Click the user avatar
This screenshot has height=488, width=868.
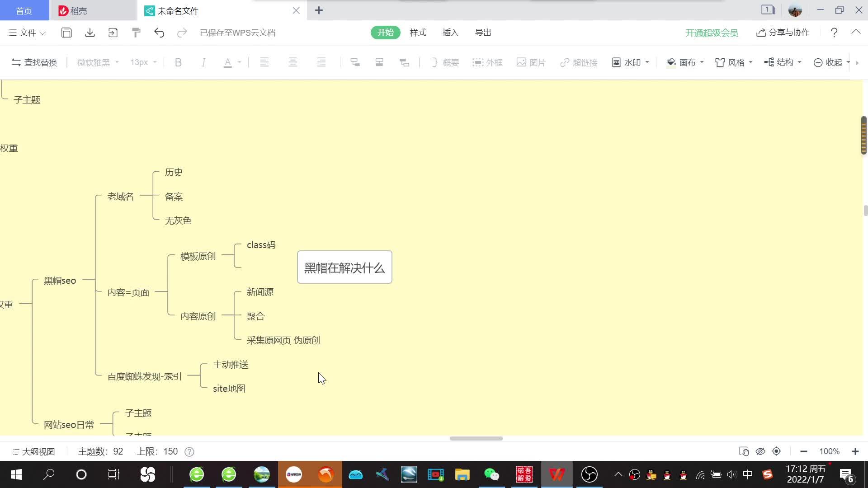tap(795, 10)
